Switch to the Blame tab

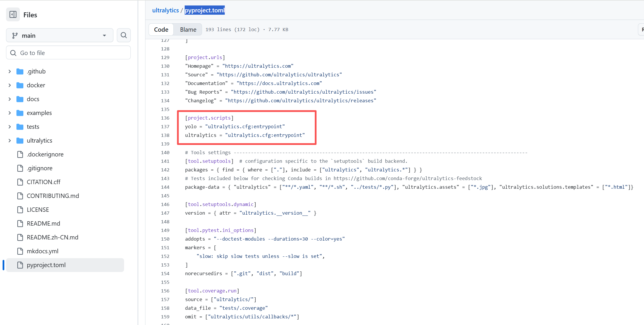[x=188, y=30]
